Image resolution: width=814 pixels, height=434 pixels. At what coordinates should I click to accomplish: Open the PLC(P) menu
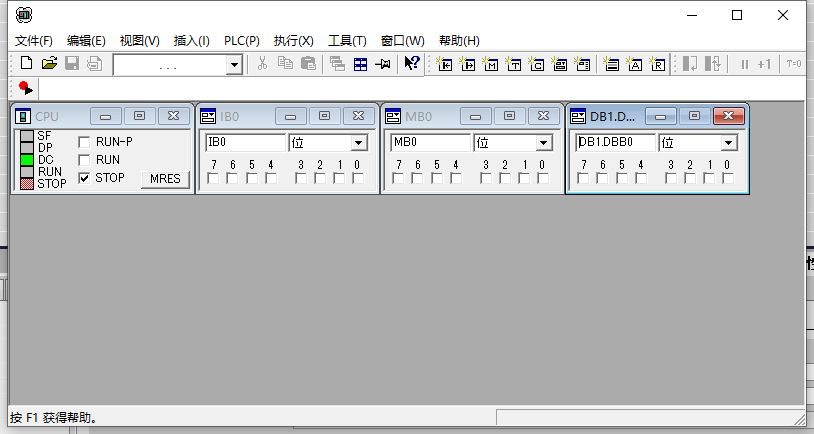241,41
